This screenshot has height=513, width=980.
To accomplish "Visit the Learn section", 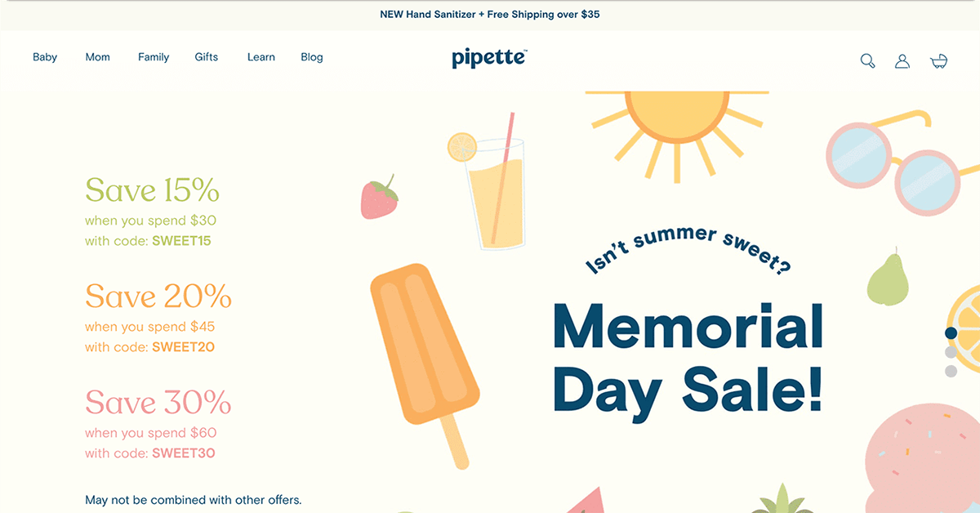I will (x=261, y=57).
